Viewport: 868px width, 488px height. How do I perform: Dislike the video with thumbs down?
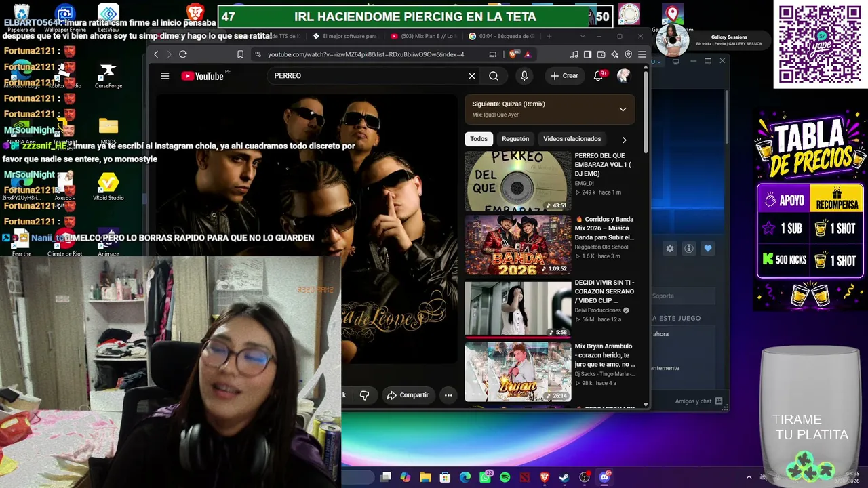point(364,395)
